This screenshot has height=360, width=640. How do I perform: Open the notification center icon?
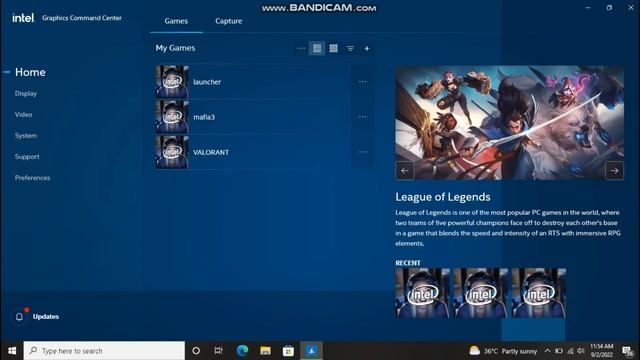click(627, 351)
